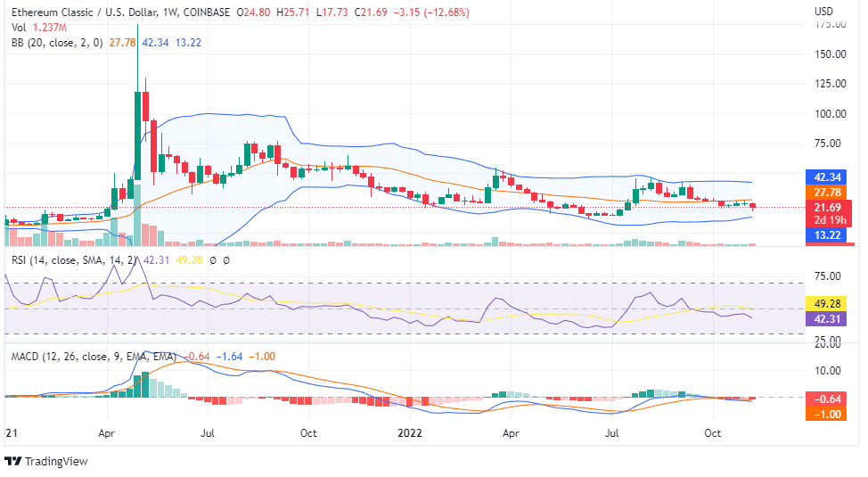Click the 150.00 price axis label
868x477 pixels.
tap(830, 54)
